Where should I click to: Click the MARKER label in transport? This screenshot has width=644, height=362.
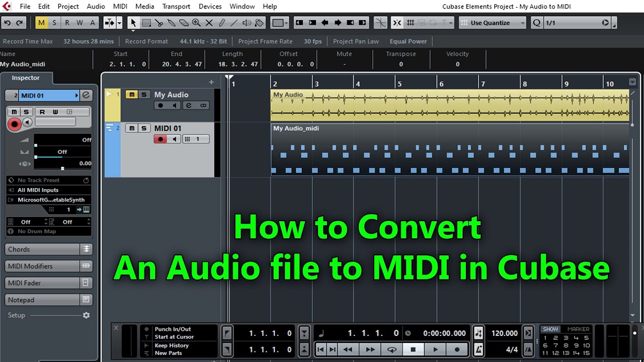578,329
